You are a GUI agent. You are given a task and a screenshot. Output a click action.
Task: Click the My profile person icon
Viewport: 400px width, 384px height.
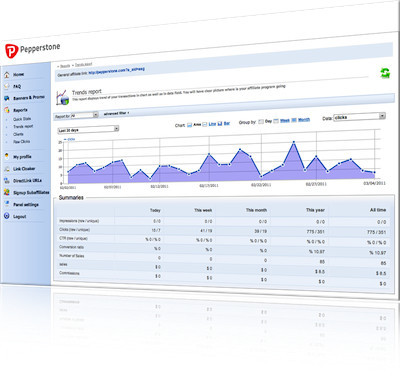click(x=7, y=156)
